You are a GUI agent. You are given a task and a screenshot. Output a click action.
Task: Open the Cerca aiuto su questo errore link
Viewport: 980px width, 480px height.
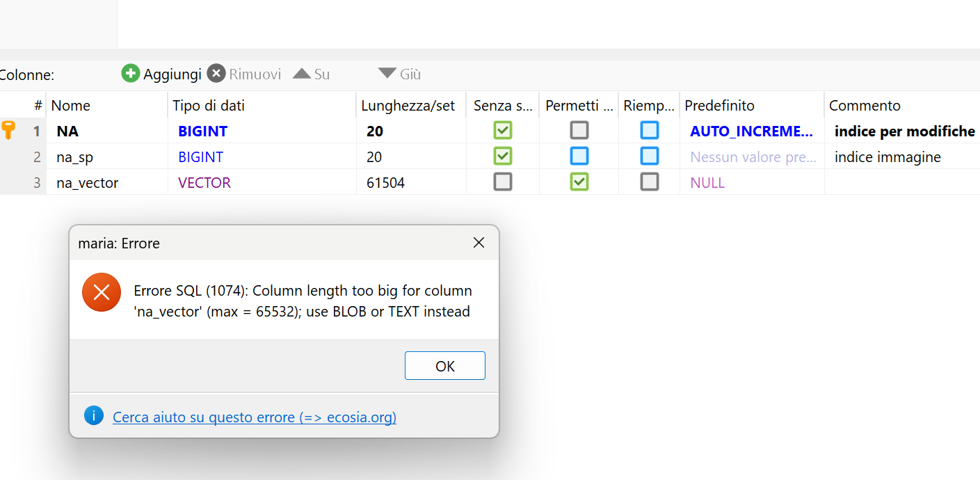pos(255,417)
